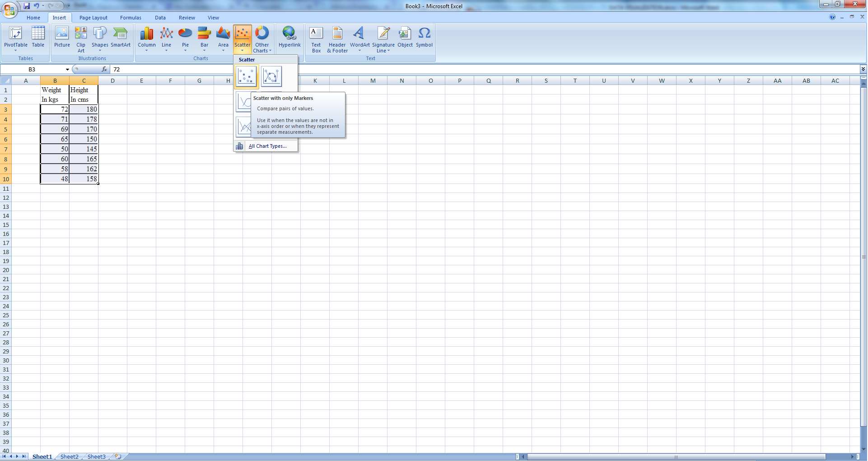Image resolution: width=868 pixels, height=461 pixels.
Task: Expand the Name Box dropdown arrow
Action: [67, 70]
